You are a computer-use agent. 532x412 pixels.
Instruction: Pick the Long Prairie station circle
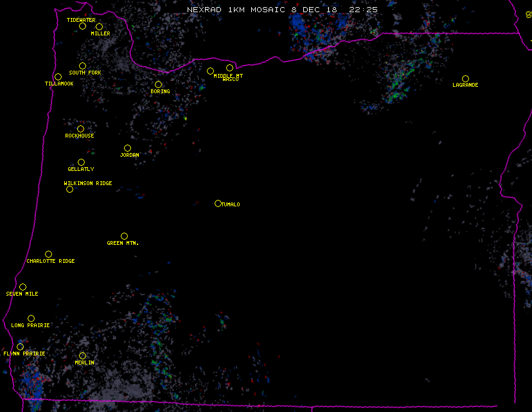point(31,318)
